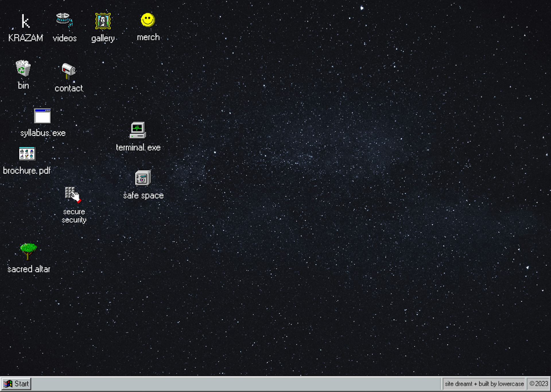Open the KRAZAM desktop icon
The width and height of the screenshot is (551, 392).
[26, 22]
